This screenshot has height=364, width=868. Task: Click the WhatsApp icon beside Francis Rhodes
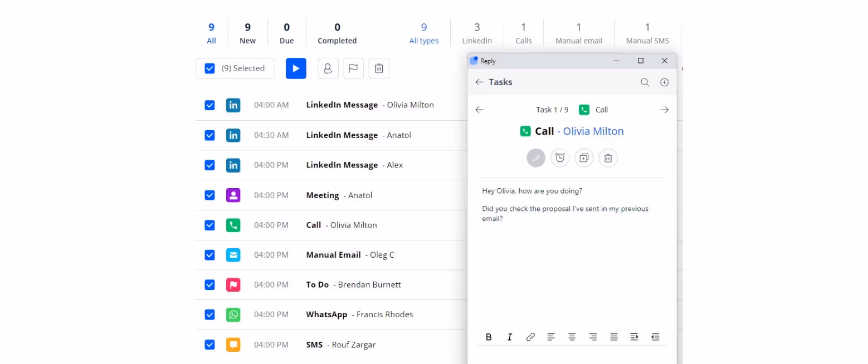[233, 314]
